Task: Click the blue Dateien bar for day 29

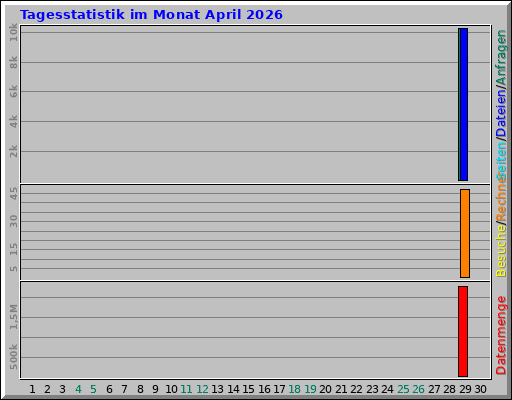Action: 464,104
